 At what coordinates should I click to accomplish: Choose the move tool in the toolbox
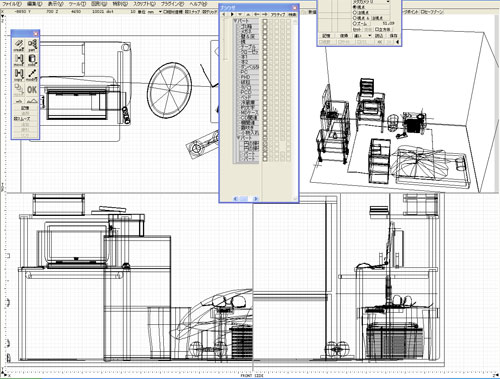pyautogui.click(x=19, y=60)
